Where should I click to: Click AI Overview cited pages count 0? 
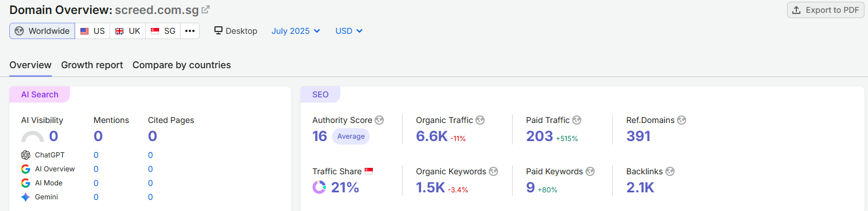pyautogui.click(x=150, y=169)
